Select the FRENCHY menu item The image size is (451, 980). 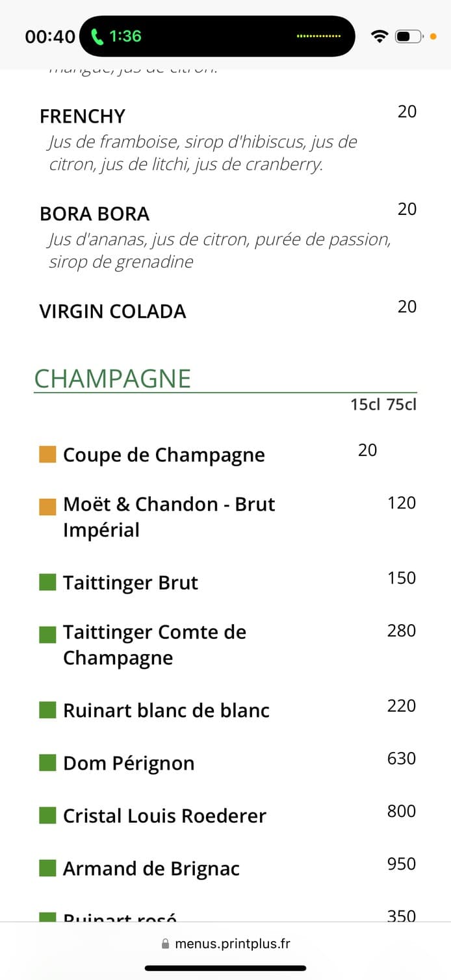[x=82, y=116]
